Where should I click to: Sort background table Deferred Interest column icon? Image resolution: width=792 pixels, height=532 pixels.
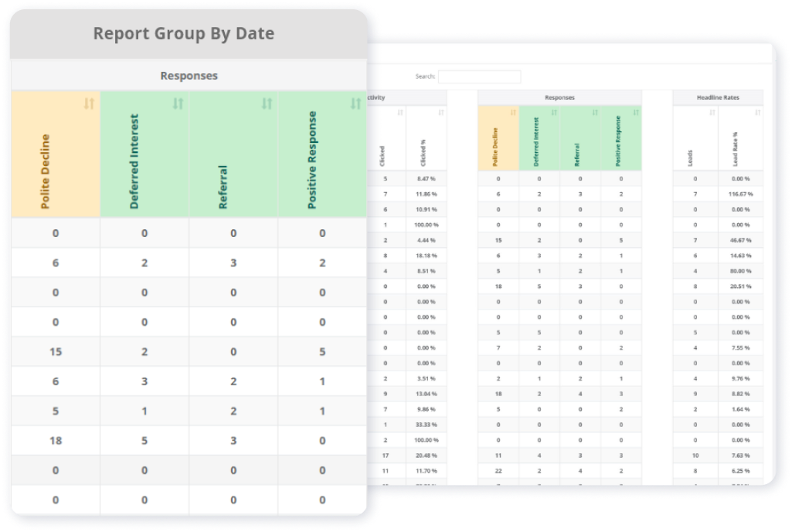(x=554, y=113)
